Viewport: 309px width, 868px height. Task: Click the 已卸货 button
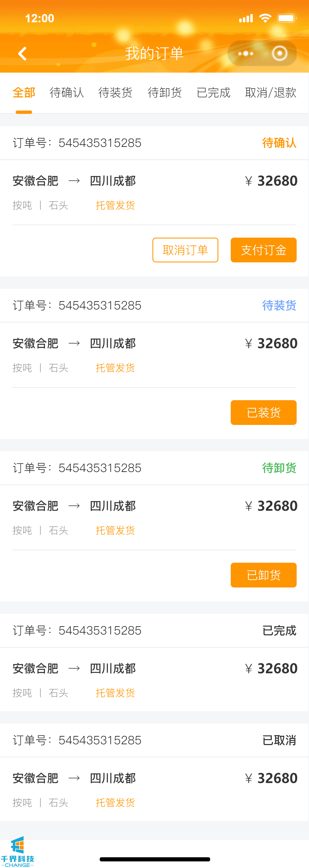264,575
